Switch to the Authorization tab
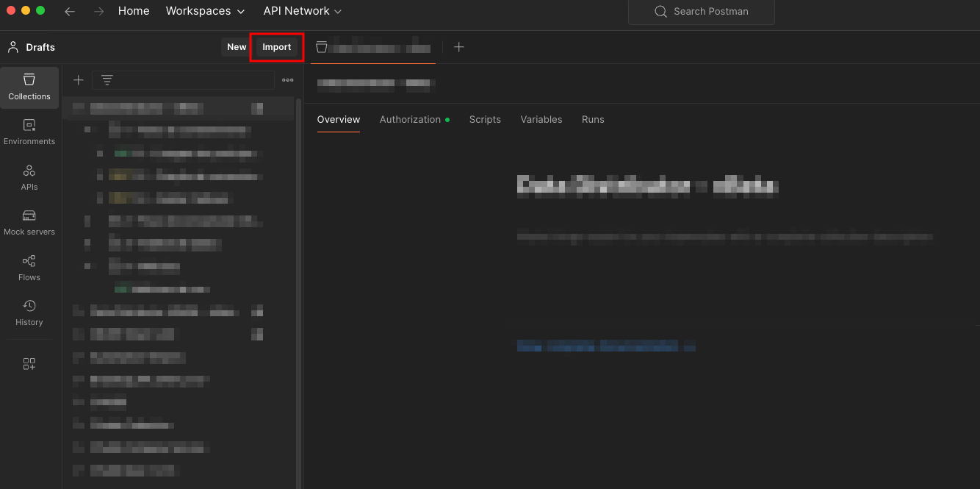 414,119
